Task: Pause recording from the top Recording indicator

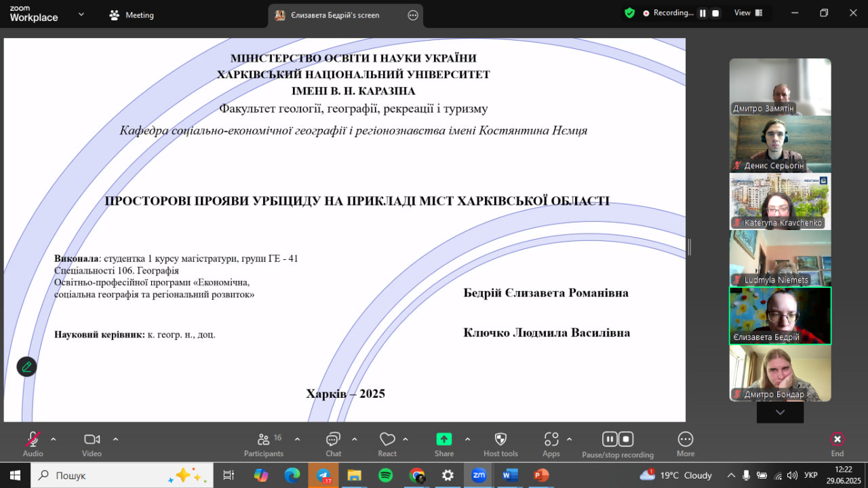Action: point(703,13)
